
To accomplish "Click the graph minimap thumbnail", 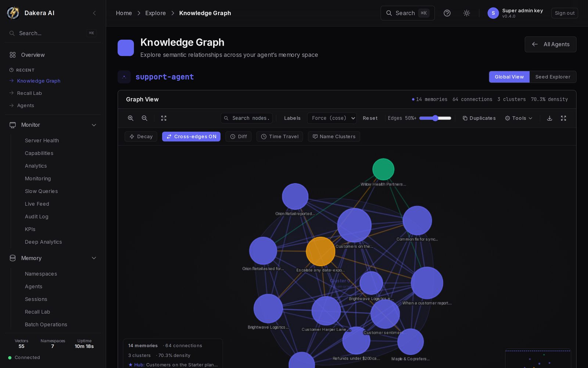I will click(x=538, y=358).
